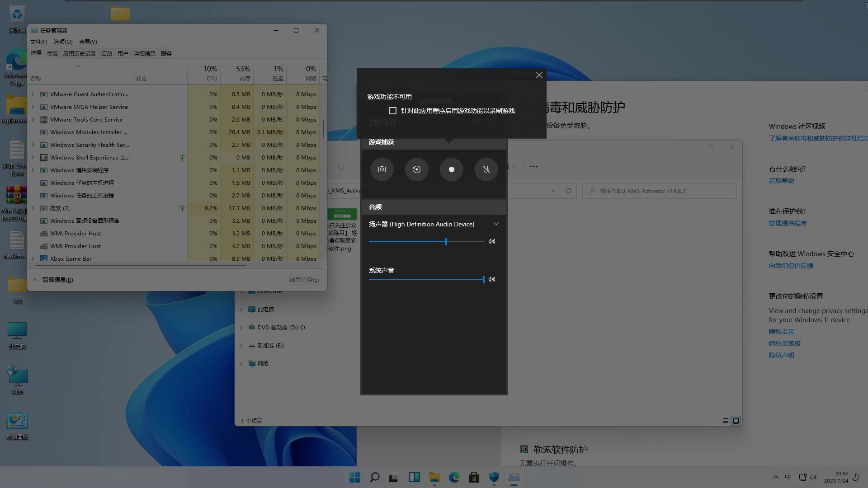The width and height of the screenshot is (868, 488).
Task: Switch to the 性能 tab
Action: click(52, 53)
